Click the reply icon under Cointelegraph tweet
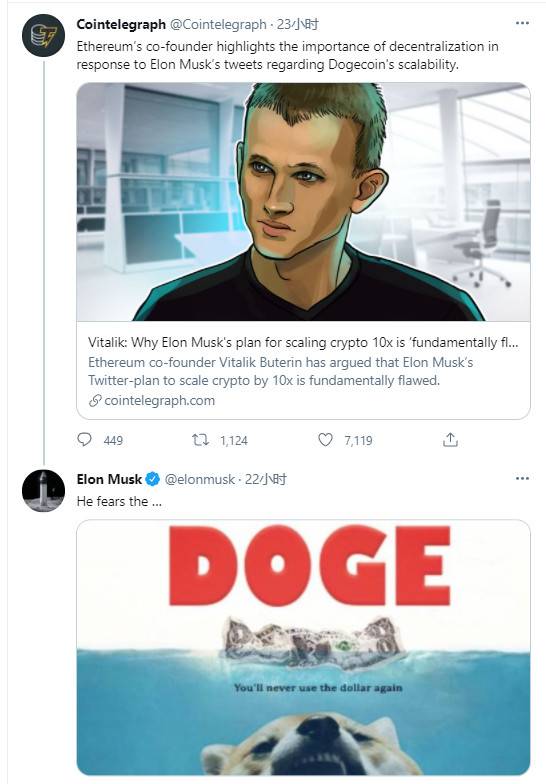This screenshot has height=784, width=546. 84,440
